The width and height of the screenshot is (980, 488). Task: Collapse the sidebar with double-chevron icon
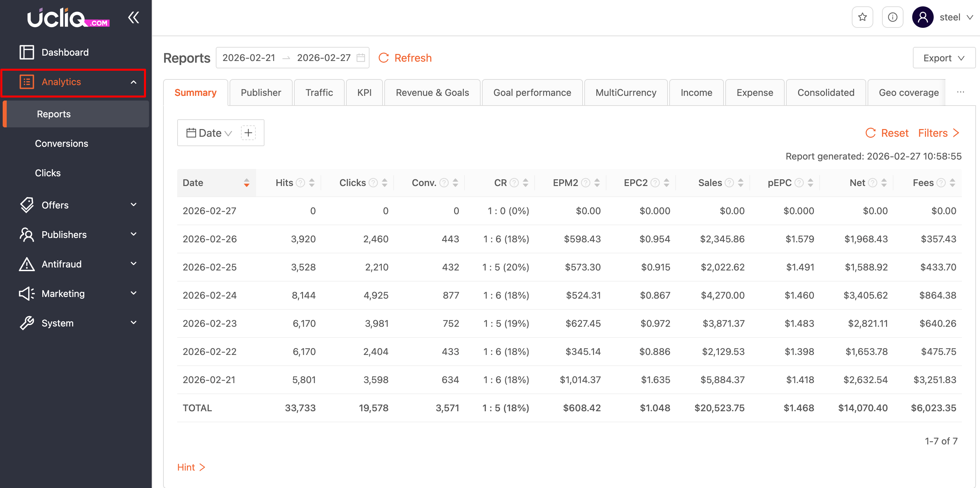click(134, 17)
